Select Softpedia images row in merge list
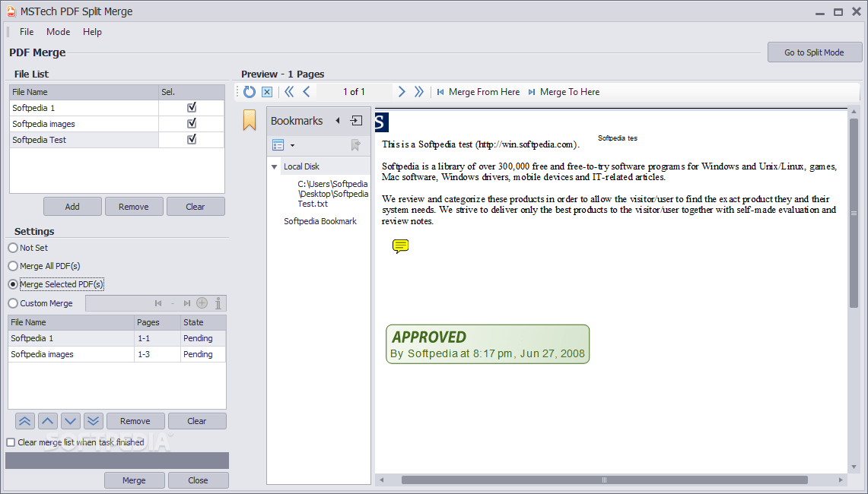868x494 pixels. click(117, 354)
